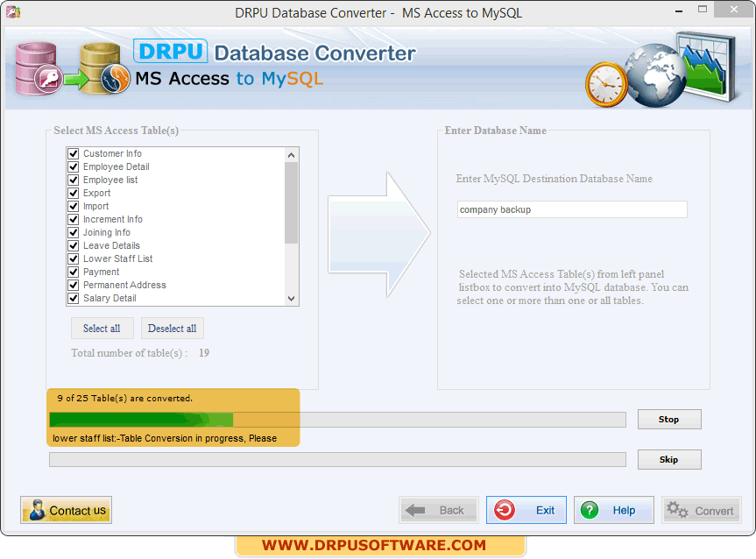Click the gears icon on Convert button
The width and height of the screenshot is (756, 559).
(677, 509)
